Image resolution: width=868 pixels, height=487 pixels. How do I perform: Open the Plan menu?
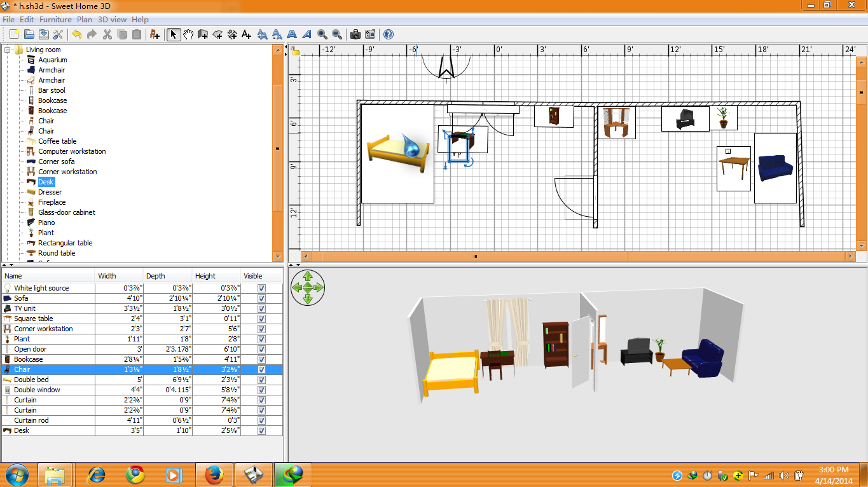click(x=84, y=20)
